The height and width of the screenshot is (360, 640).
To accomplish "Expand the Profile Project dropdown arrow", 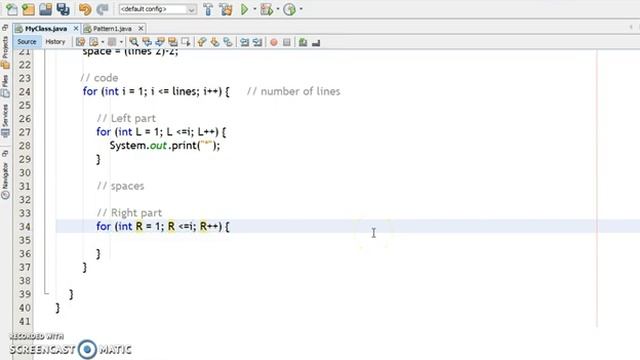I will click(x=301, y=9).
